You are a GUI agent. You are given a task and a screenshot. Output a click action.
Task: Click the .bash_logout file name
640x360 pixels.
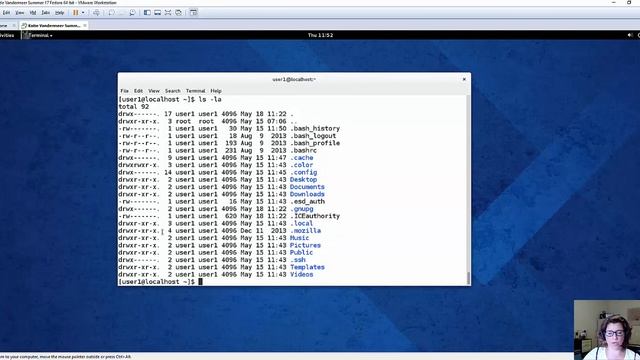coord(313,136)
